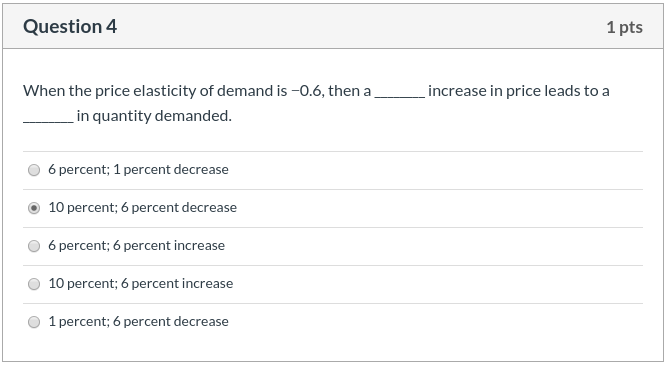
Task: Click the label '10 percent; 6 percent decrease'
Action: [143, 207]
